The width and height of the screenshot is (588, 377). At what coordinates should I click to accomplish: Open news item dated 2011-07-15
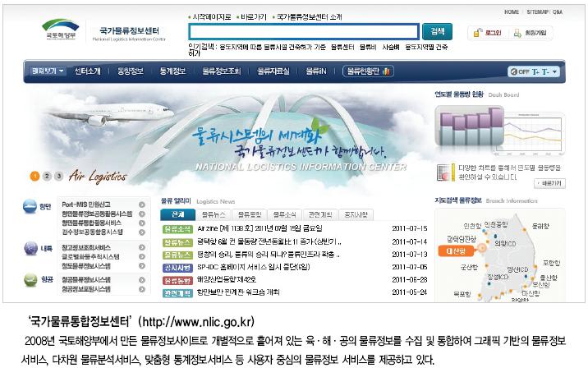pyautogui.click(x=260, y=228)
